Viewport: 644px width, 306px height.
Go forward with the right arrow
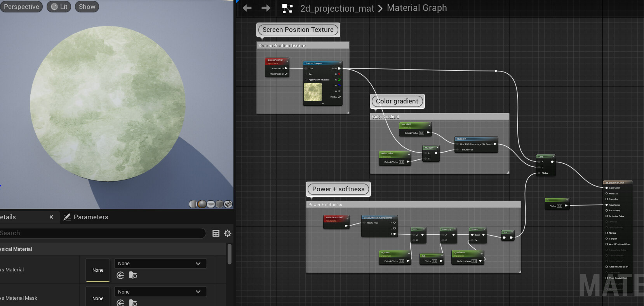click(266, 8)
